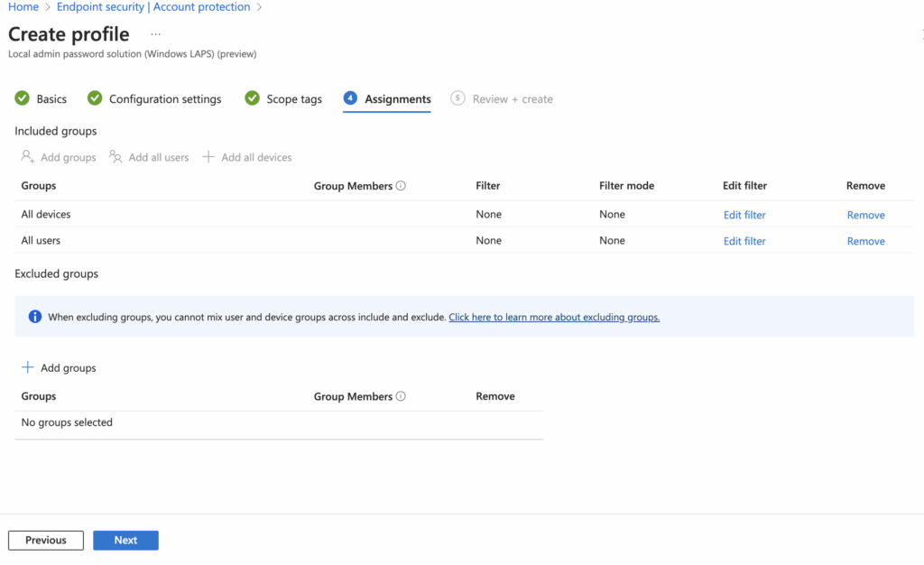The width and height of the screenshot is (924, 565).
Task: Open the Configuration settings step
Action: point(164,98)
